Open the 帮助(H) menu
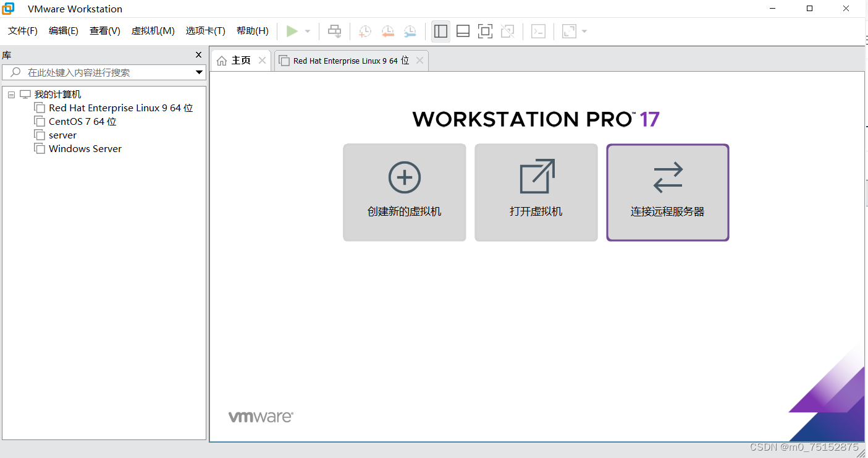 (x=253, y=31)
